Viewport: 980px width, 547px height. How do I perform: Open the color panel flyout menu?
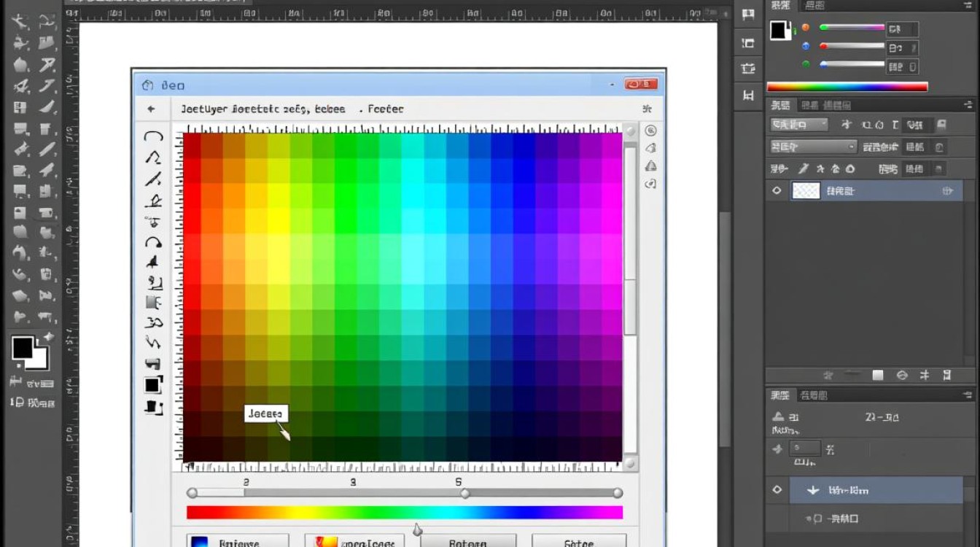pos(968,6)
